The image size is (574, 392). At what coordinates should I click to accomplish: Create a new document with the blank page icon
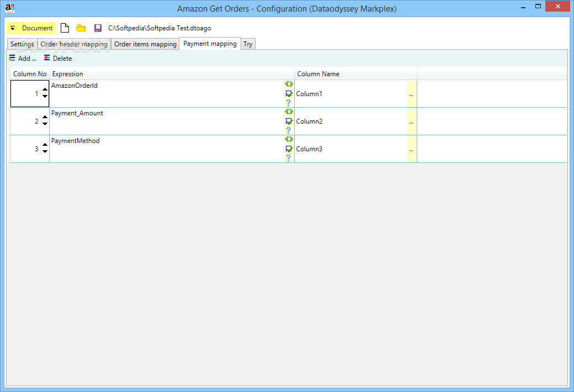pos(65,28)
